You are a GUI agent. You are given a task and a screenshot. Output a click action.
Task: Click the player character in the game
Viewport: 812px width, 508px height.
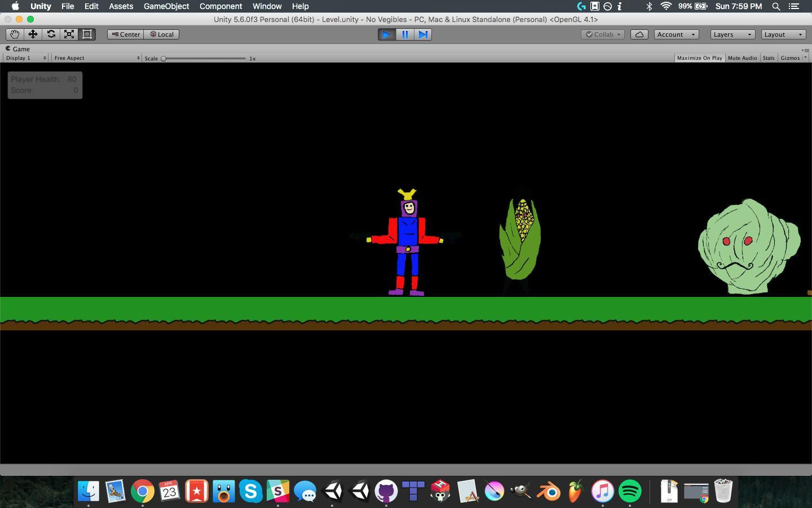407,243
